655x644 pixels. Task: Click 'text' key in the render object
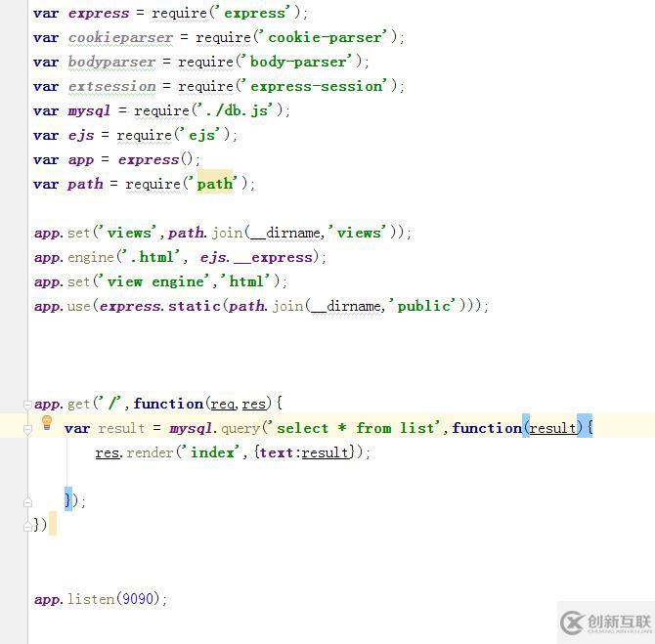278,452
